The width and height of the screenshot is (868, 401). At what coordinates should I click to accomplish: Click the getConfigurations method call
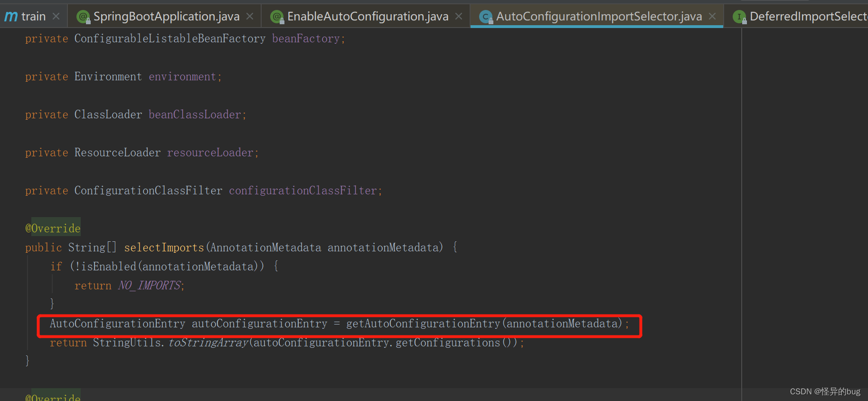pyautogui.click(x=448, y=343)
